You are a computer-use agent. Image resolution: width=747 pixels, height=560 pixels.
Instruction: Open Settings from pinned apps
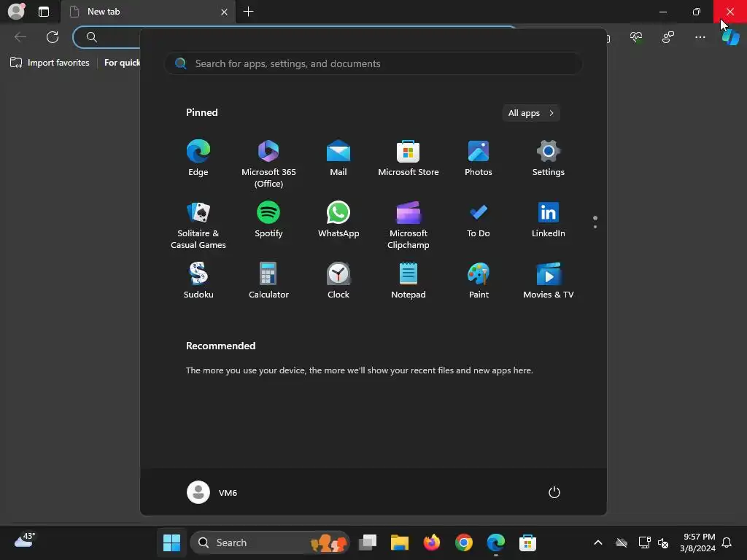point(549,158)
